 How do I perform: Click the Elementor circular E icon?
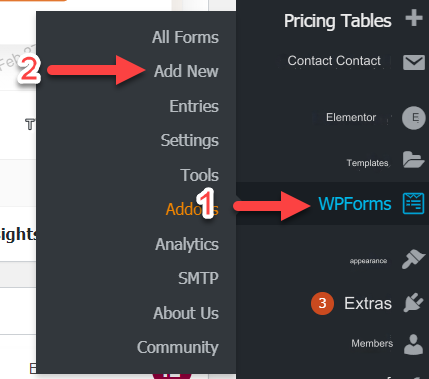pos(414,118)
